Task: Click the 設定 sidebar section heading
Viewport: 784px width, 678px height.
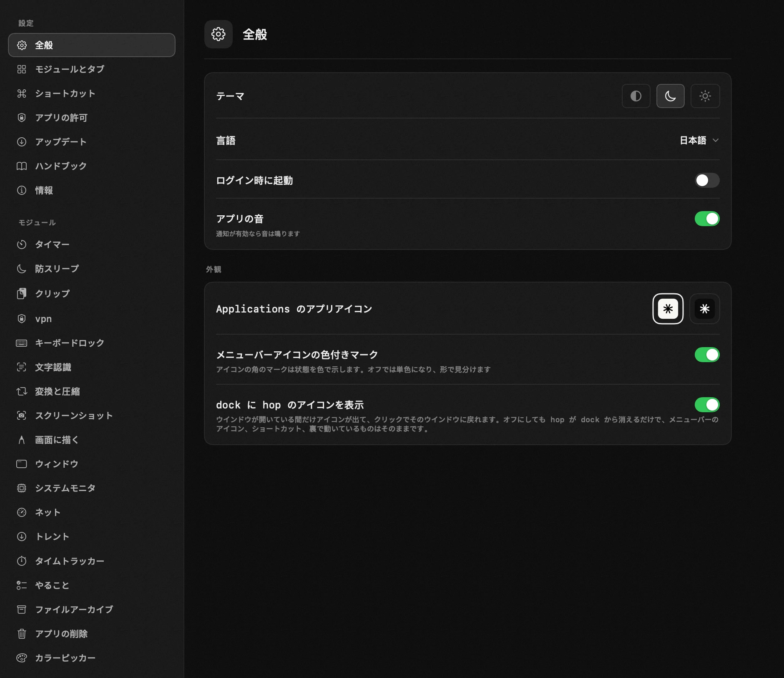Action: [26, 23]
